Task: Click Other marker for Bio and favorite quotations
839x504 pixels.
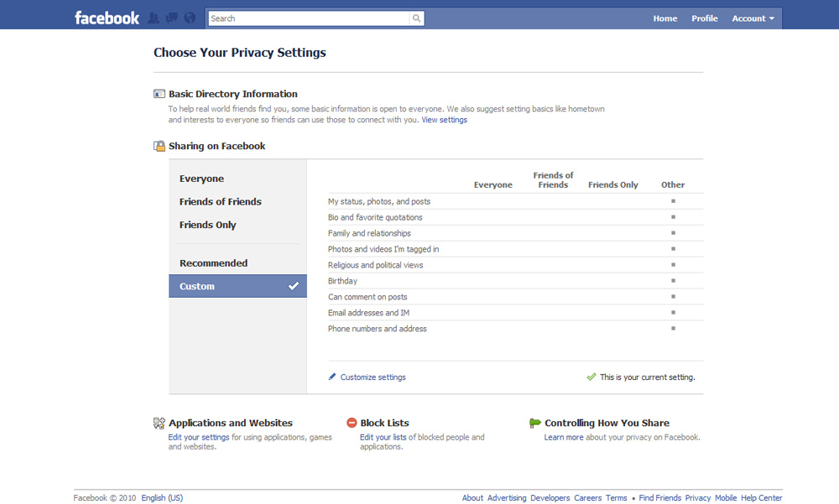Action: click(673, 217)
